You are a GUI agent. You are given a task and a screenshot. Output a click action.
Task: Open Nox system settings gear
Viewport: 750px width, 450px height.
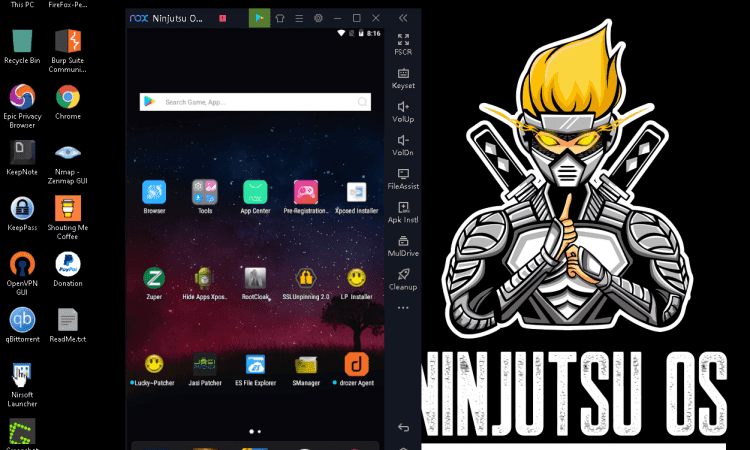(318, 18)
